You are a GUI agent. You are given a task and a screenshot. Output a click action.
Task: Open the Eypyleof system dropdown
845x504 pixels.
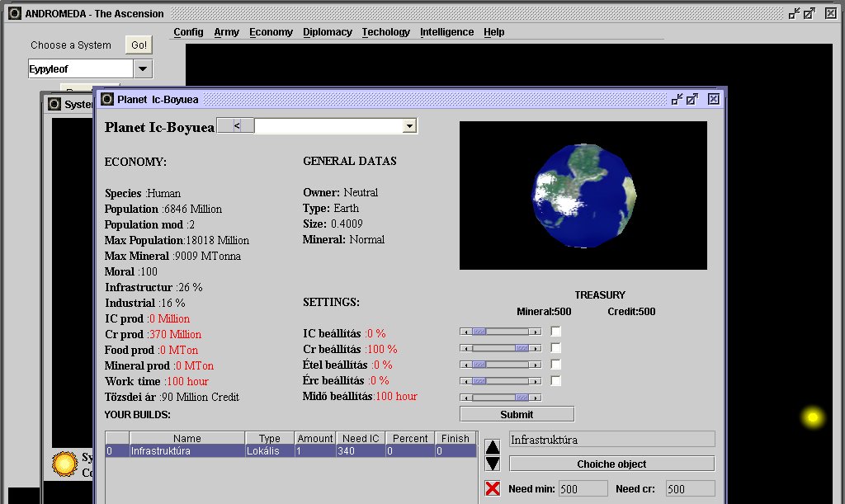(x=143, y=69)
